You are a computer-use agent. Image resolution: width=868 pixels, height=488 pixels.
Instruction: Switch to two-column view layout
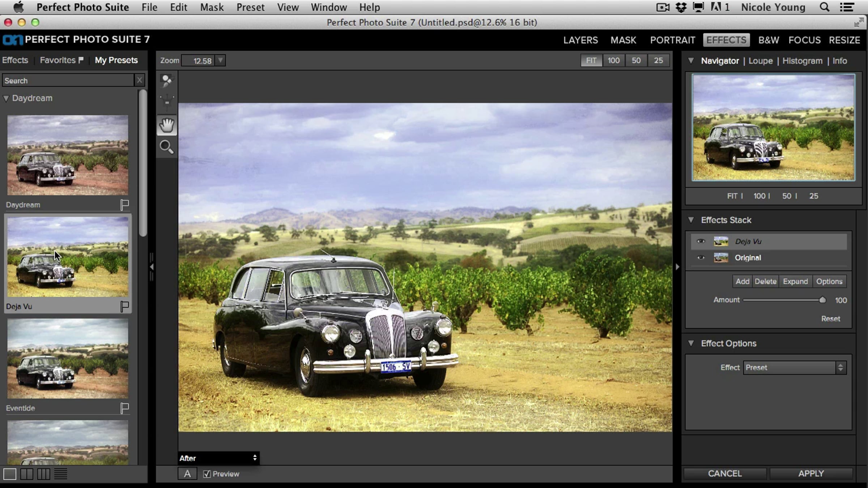point(27,474)
